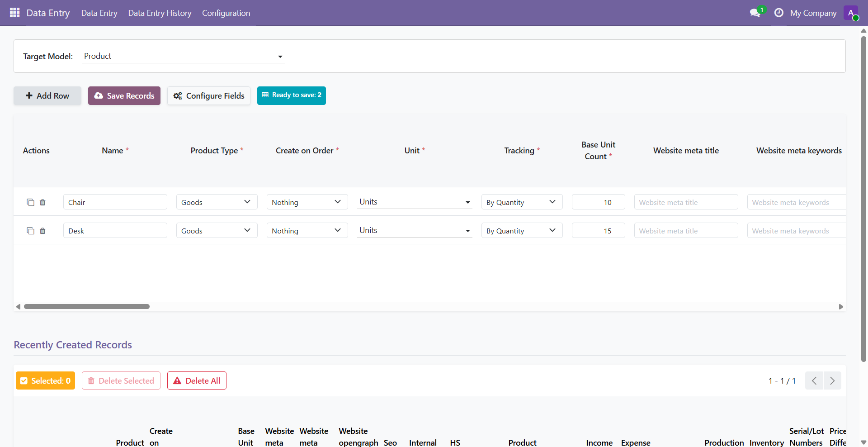The width and height of the screenshot is (868, 447).
Task: Open Product Type dropdown for Chair
Action: (217, 202)
